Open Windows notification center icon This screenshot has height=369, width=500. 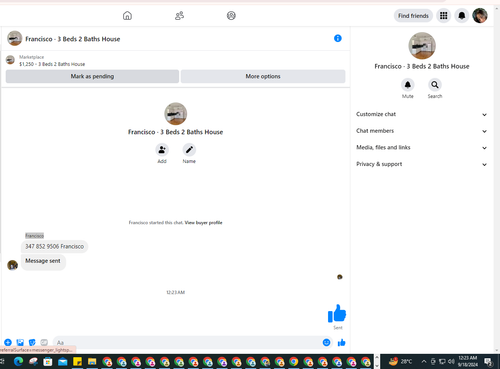pyautogui.click(x=489, y=361)
